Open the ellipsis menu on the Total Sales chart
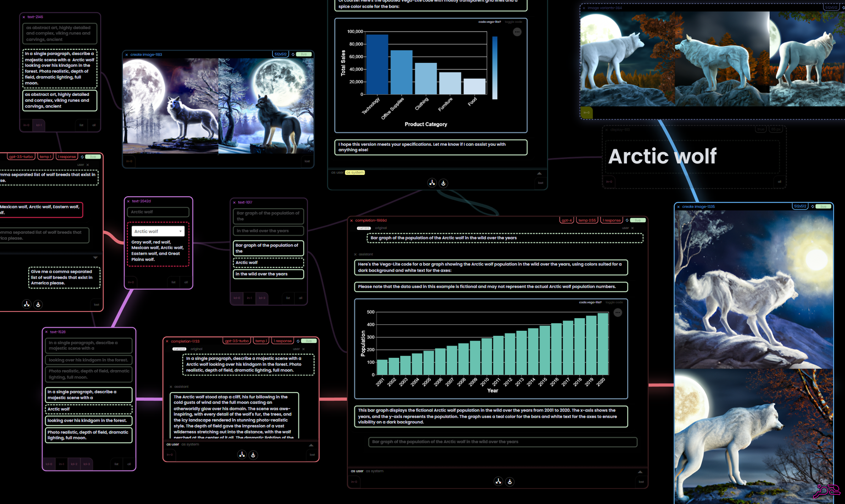The height and width of the screenshot is (504, 845). 517,32
